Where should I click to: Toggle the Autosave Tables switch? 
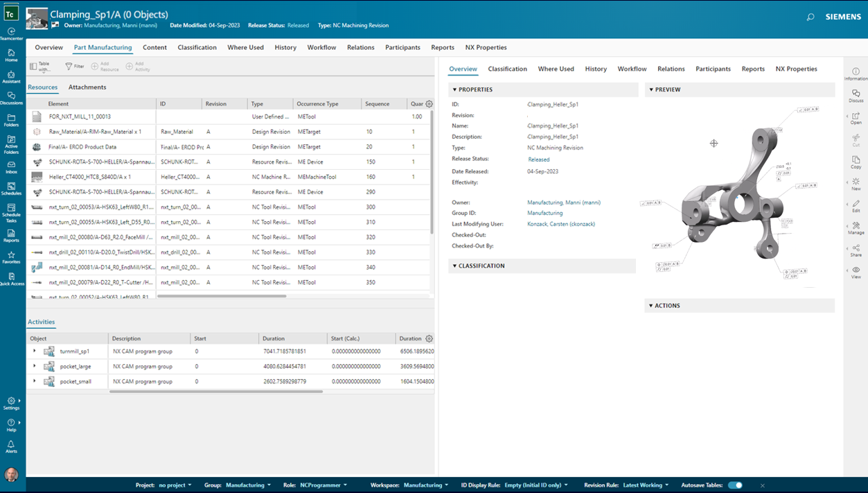(x=735, y=485)
